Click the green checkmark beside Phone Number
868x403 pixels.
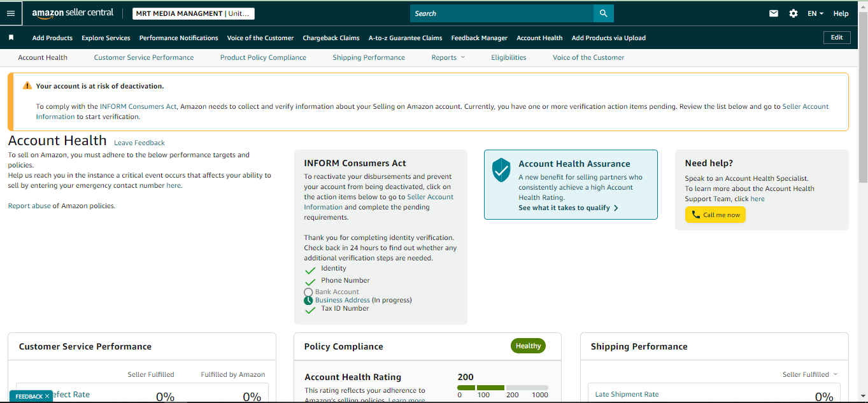(x=310, y=281)
